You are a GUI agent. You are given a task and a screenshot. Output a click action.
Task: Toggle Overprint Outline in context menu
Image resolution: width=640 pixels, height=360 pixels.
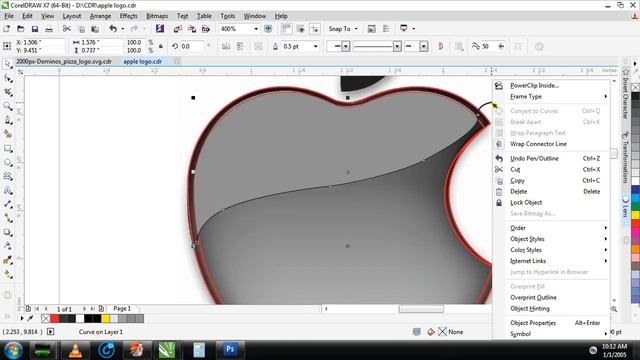[533, 298]
